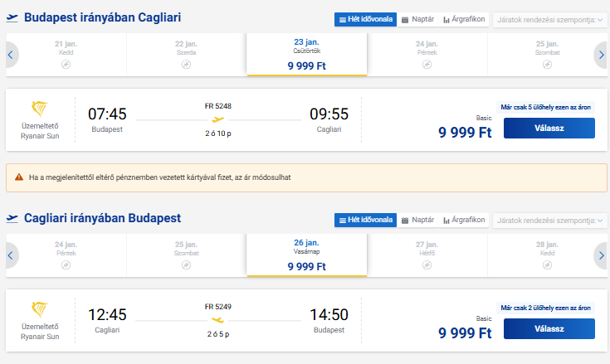The width and height of the screenshot is (610, 364).
Task: Switch outbound view to Árgrafikon tab
Action: pos(464,19)
